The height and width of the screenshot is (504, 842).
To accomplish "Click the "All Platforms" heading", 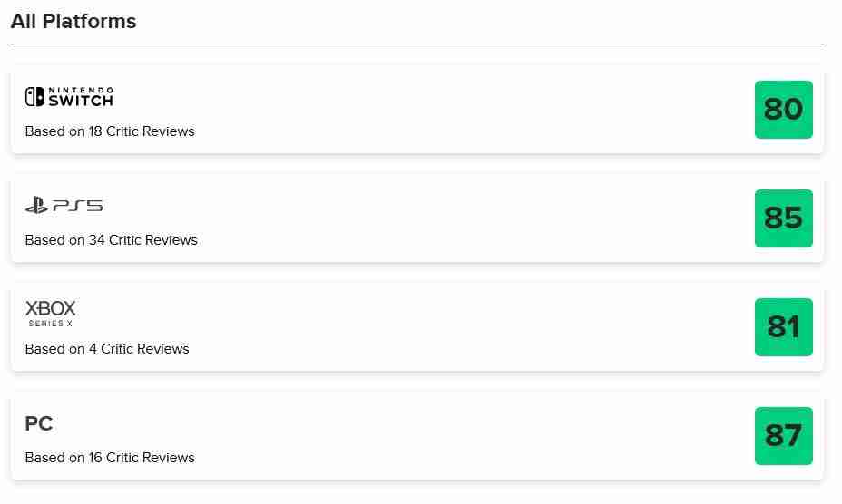I will [x=73, y=21].
